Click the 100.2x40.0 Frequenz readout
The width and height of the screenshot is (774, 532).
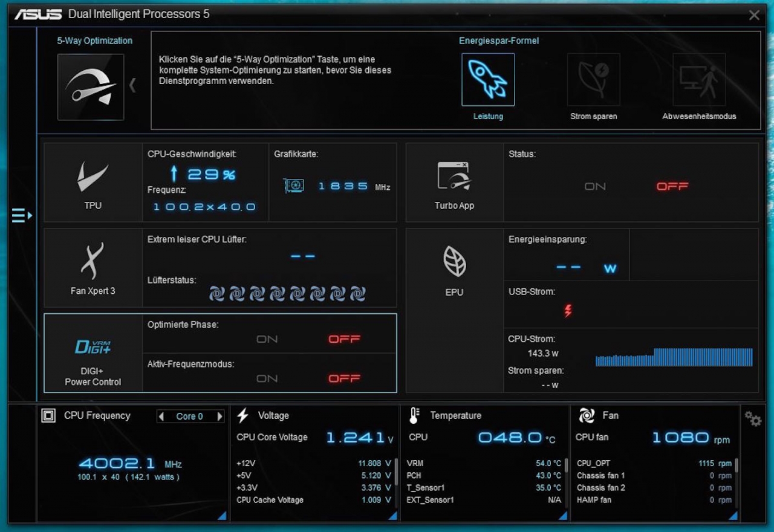click(x=204, y=207)
